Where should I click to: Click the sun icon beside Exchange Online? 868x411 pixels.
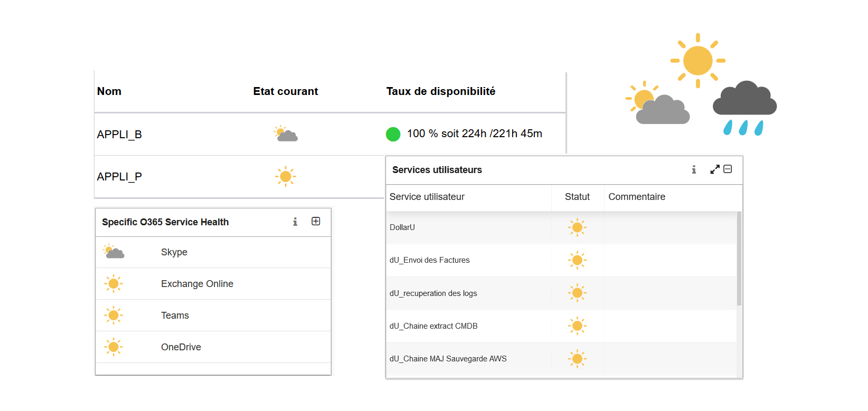114,284
